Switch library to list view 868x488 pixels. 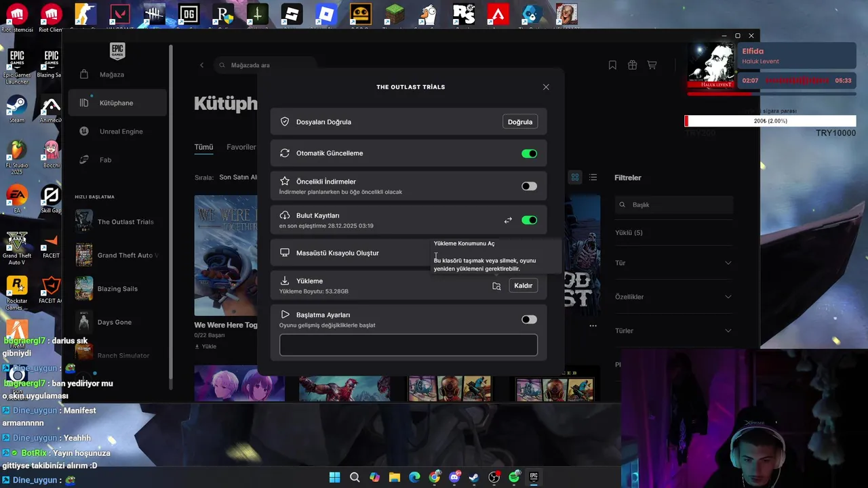593,178
